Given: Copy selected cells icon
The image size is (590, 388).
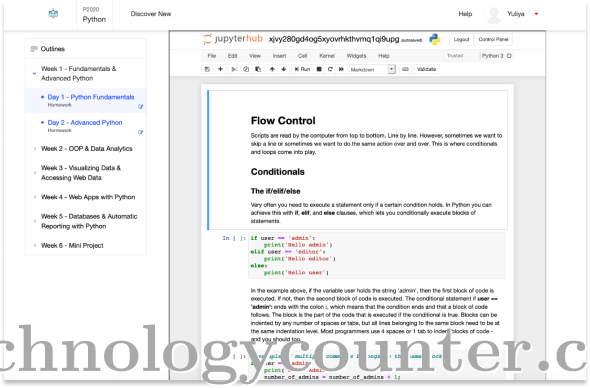Looking at the screenshot, I should pos(246,69).
